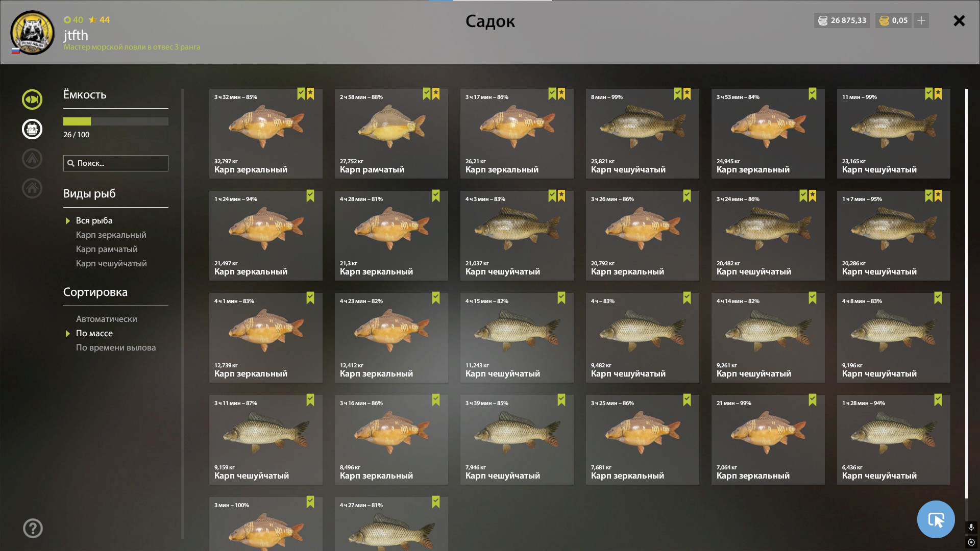This screenshot has height=551, width=980.
Task: Open the fish keepnet sidebar icon
Action: [32, 99]
